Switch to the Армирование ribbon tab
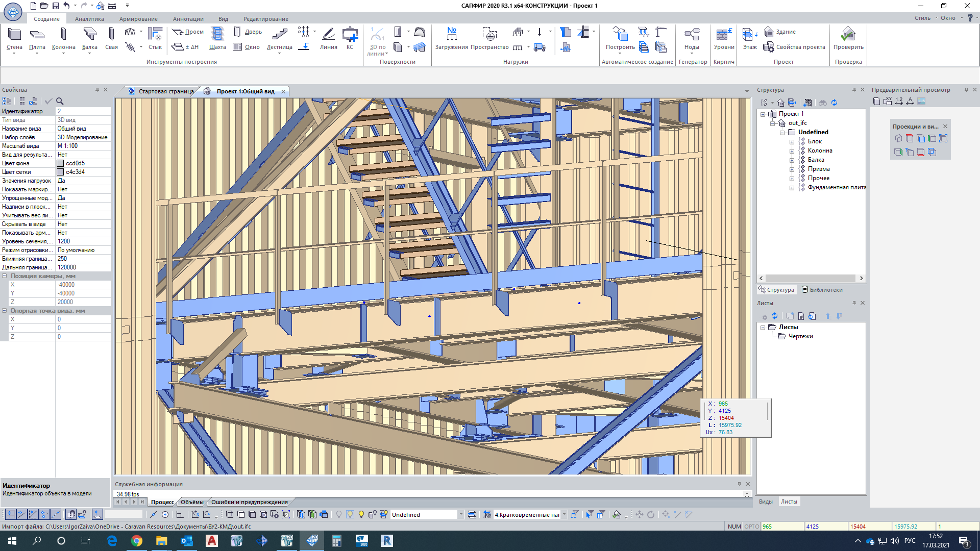This screenshot has width=980, height=551. (x=138, y=19)
